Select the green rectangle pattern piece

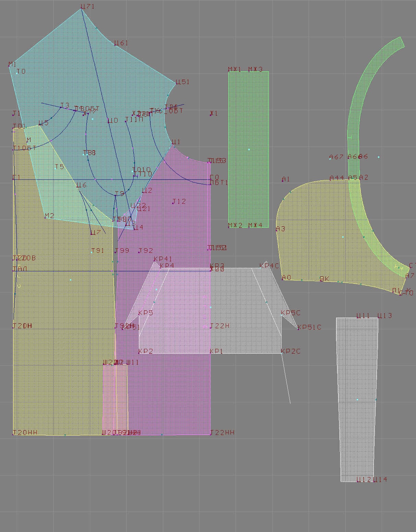(249, 150)
